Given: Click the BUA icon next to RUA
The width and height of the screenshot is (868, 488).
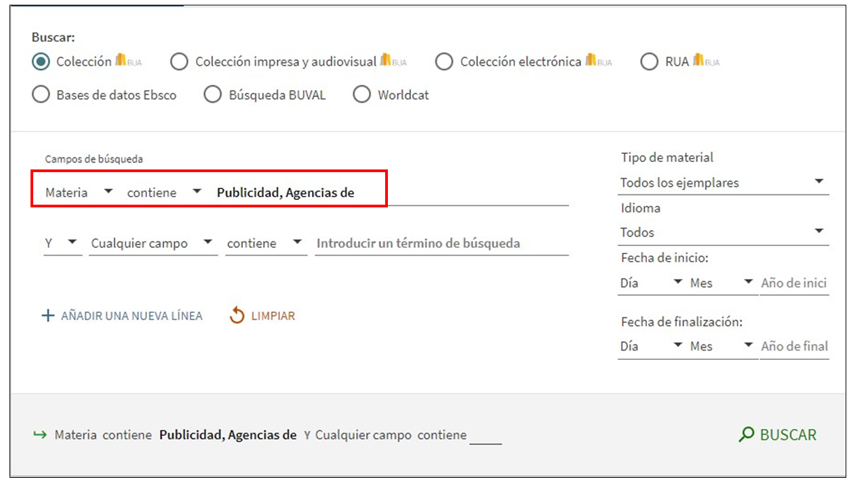Looking at the screenshot, I should pos(706,61).
